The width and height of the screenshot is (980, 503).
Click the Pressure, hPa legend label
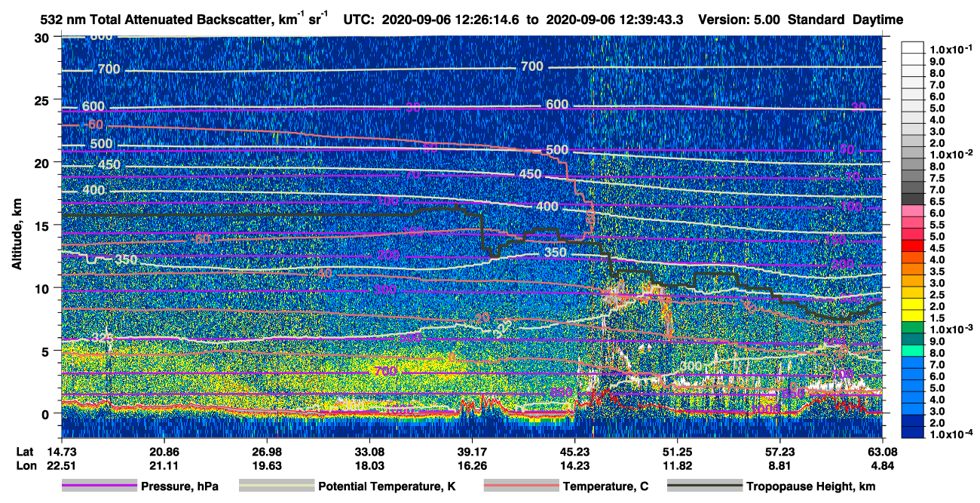click(179, 487)
